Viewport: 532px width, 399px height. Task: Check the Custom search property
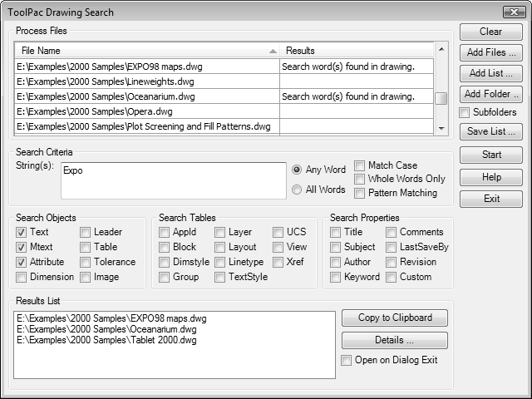click(x=391, y=277)
